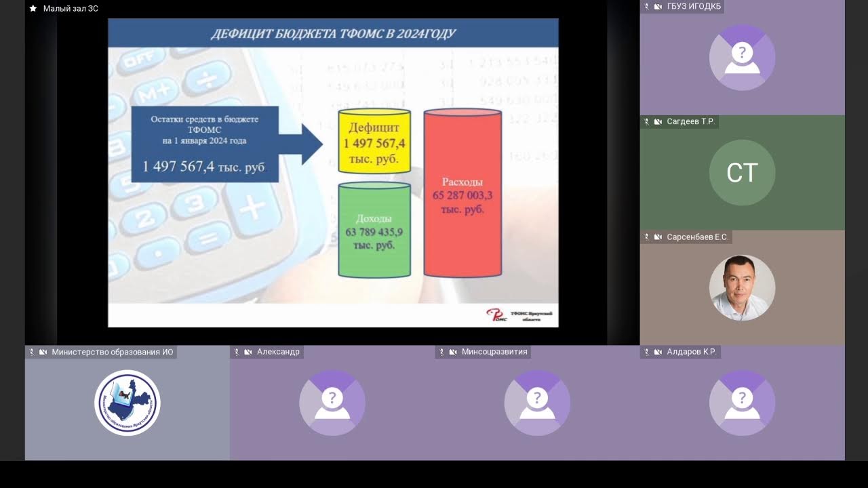The height and width of the screenshot is (488, 868).
Task: Click camera-off icon of Сарсенбаев Е.С.
Action: coord(658,237)
